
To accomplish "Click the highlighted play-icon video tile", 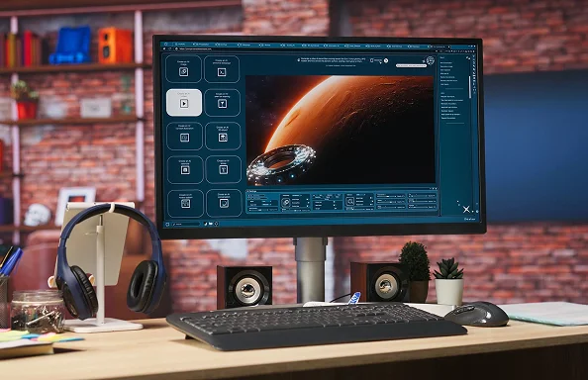I will point(184,102).
